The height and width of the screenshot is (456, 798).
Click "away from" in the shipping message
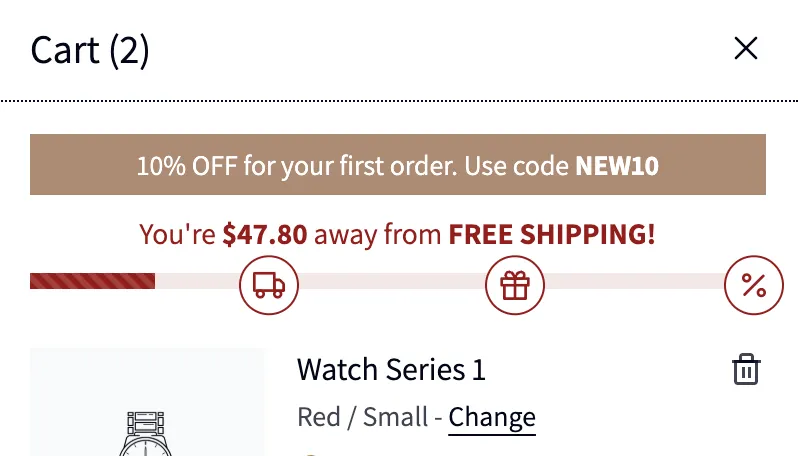[378, 235]
